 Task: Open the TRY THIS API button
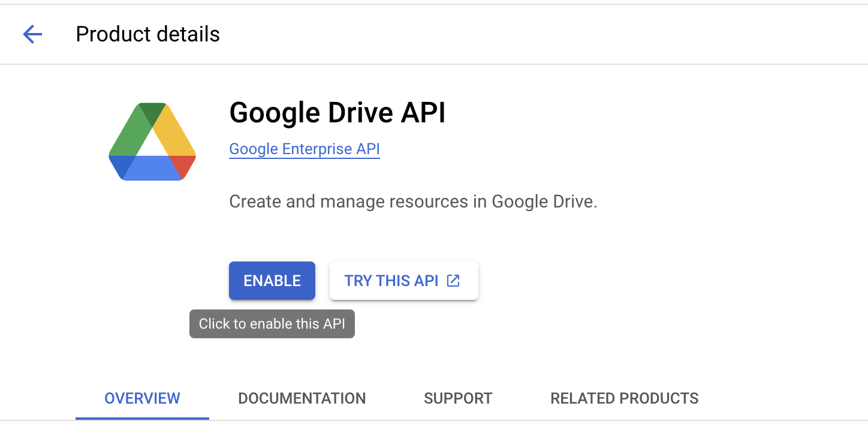(x=404, y=281)
